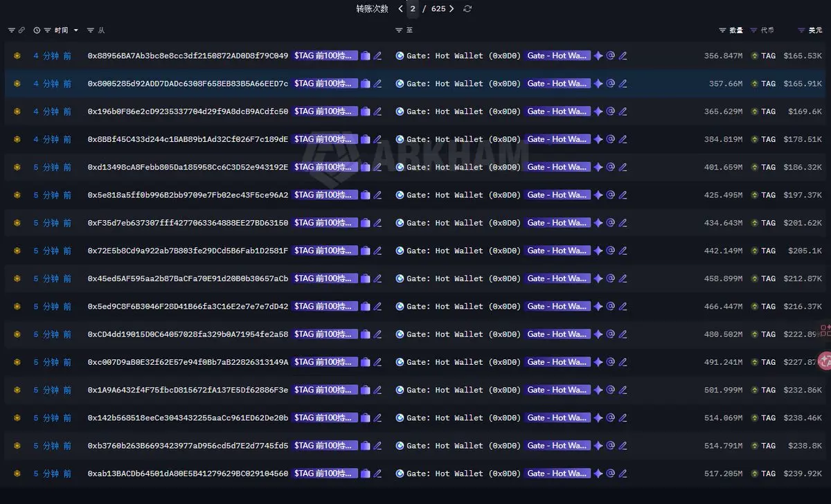The height and width of the screenshot is (504, 831).
Task: Open transaction time of 0xb3760b26 row
Action: [x=53, y=446]
